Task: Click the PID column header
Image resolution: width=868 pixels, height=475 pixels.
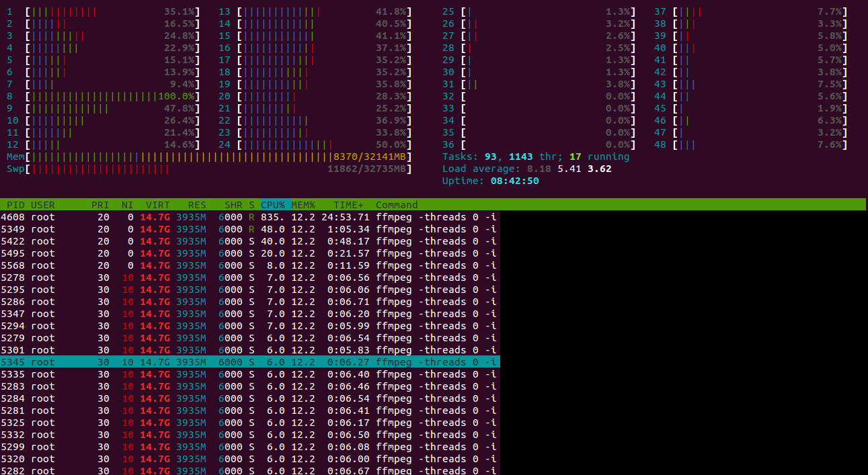Action: pyautogui.click(x=15, y=205)
